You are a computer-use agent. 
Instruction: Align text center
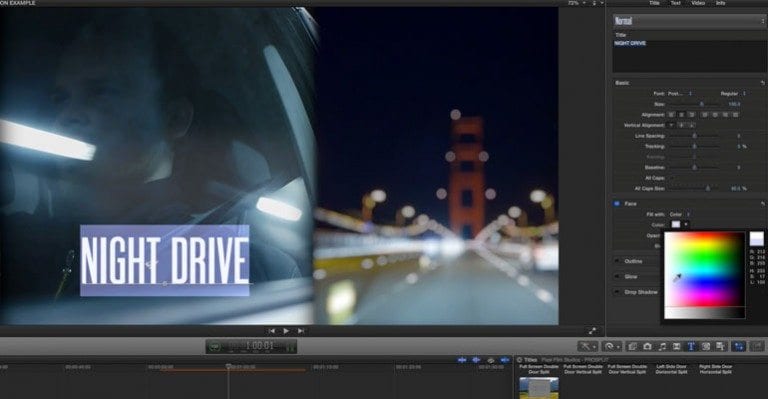click(681, 115)
